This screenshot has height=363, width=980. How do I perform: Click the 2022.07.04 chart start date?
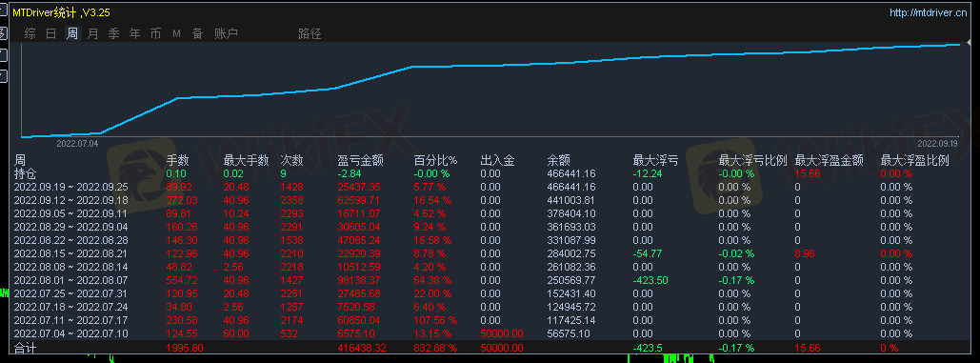point(77,144)
